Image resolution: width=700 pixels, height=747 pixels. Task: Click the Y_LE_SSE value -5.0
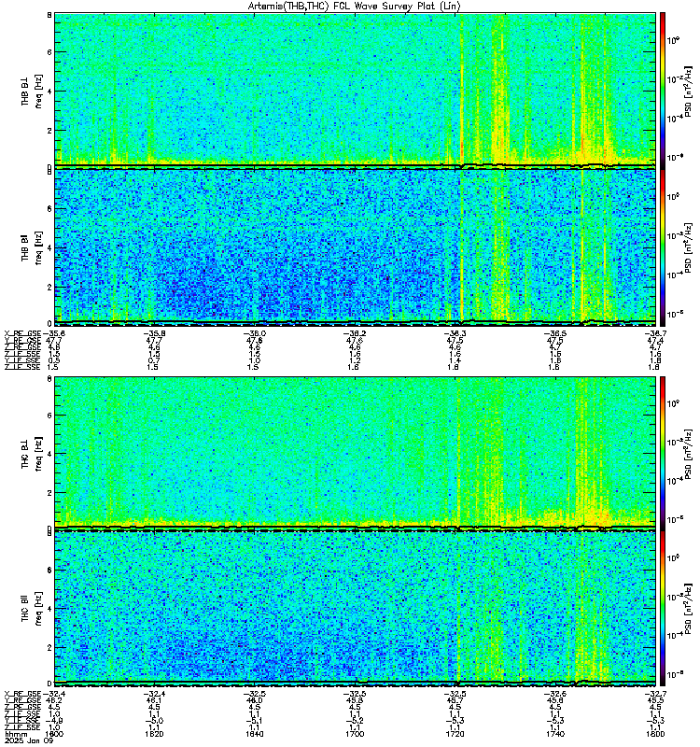click(154, 721)
